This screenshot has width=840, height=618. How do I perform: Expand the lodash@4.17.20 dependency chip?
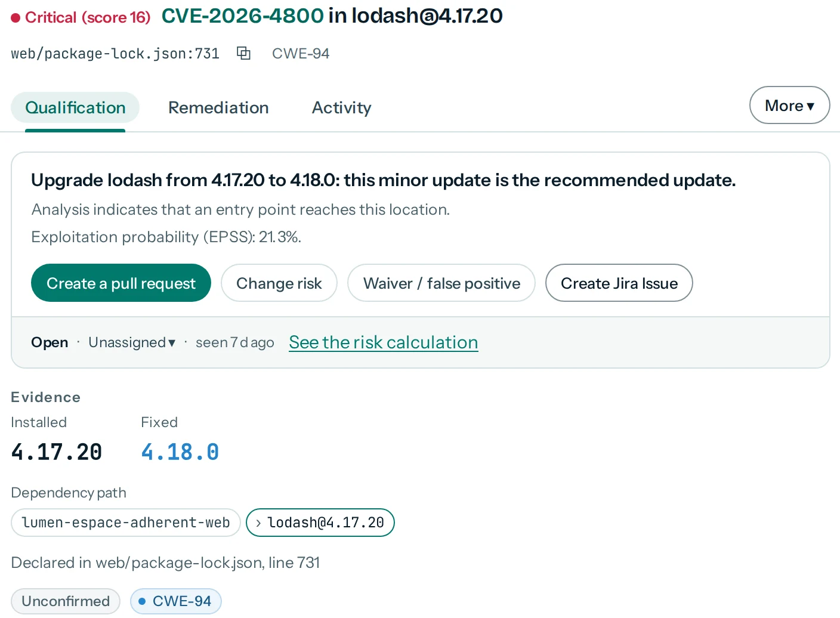click(320, 523)
